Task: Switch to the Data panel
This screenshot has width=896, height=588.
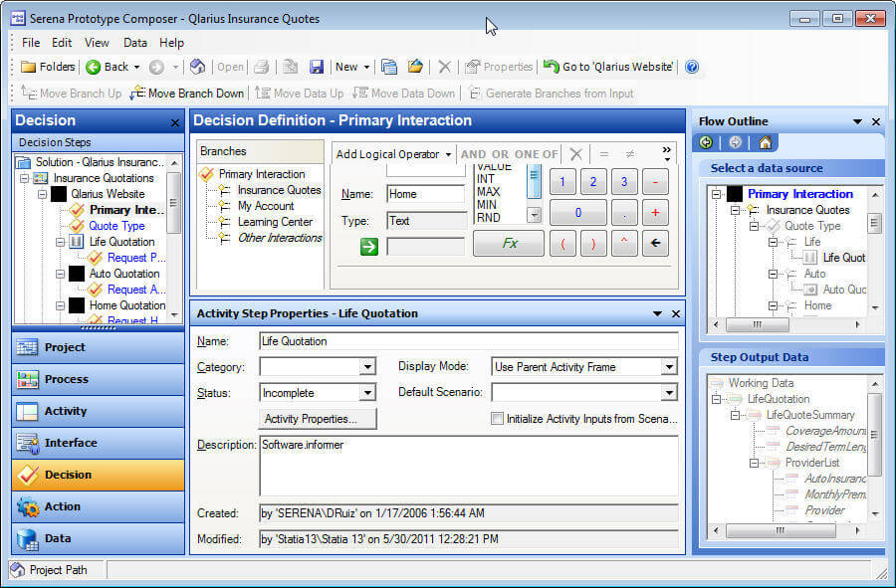Action: pyautogui.click(x=99, y=538)
